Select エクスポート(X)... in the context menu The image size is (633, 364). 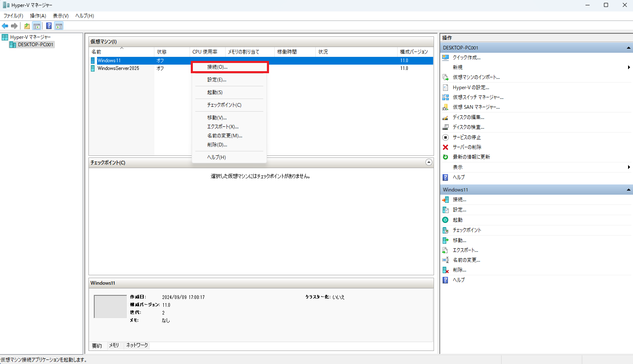[229, 127]
